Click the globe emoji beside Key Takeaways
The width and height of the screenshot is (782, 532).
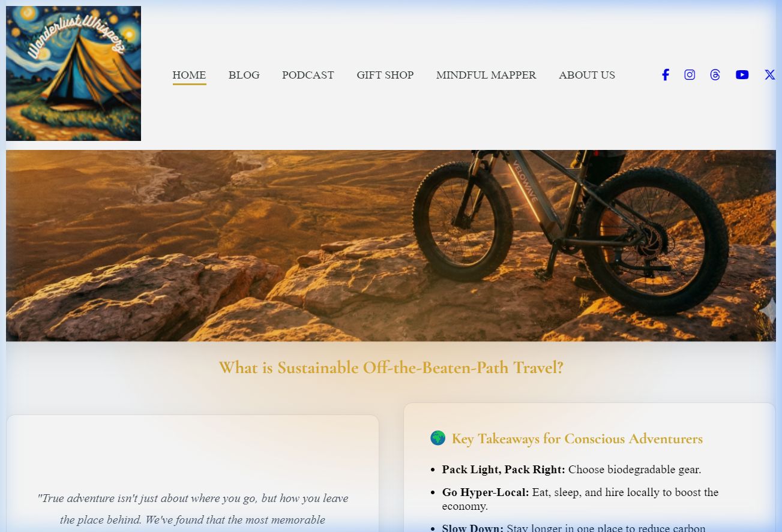pyautogui.click(x=438, y=438)
